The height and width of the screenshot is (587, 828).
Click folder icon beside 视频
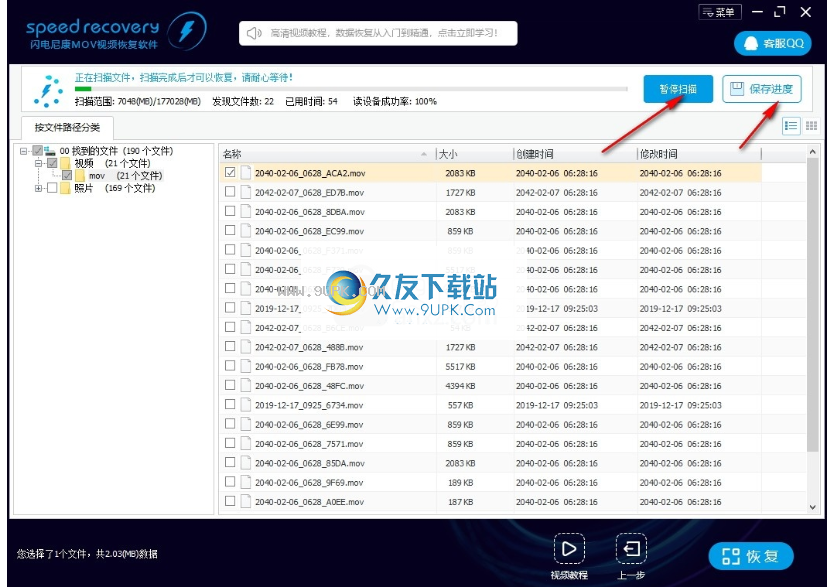tap(65, 163)
